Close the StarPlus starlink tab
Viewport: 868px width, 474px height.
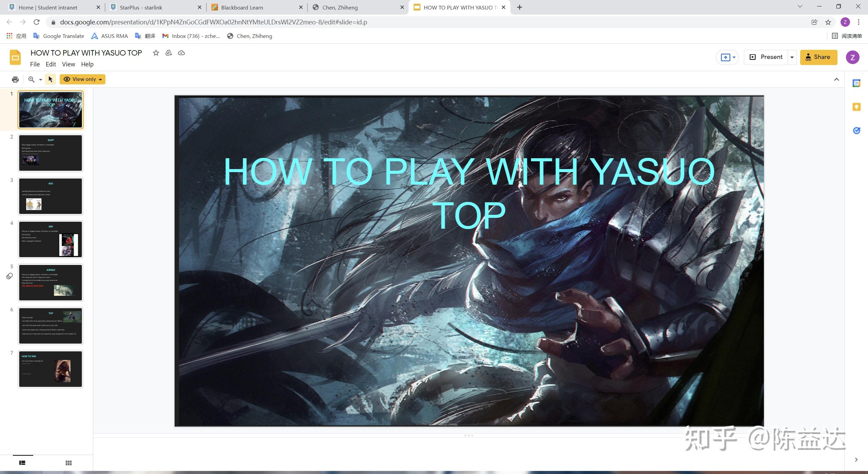click(199, 7)
